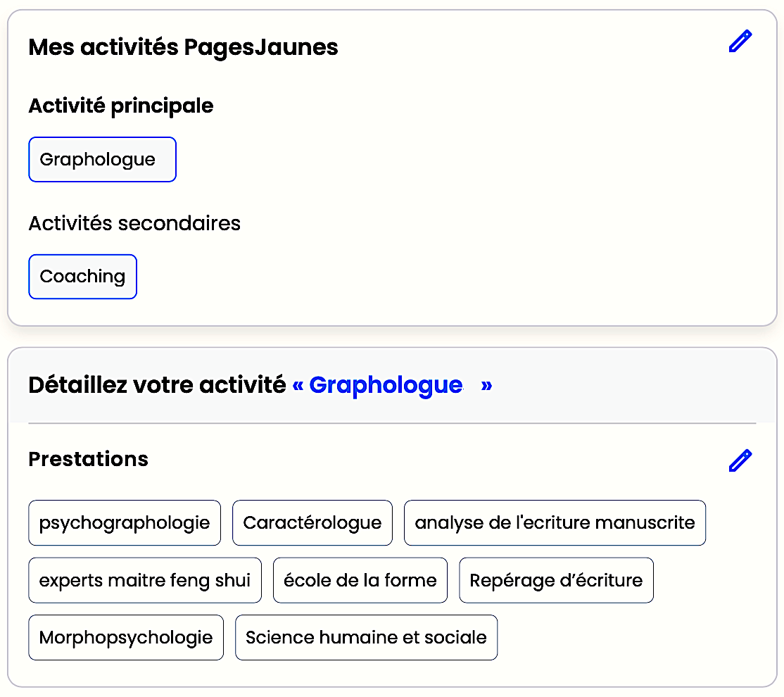
Task: Pick the Repérage d'écriture tag
Action: coord(556,581)
